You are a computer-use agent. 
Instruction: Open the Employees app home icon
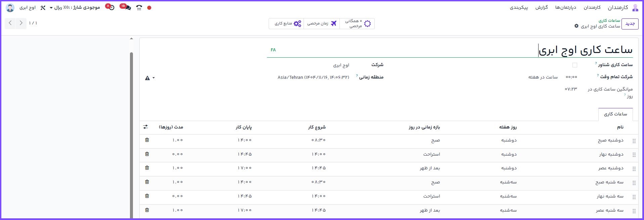635,8
